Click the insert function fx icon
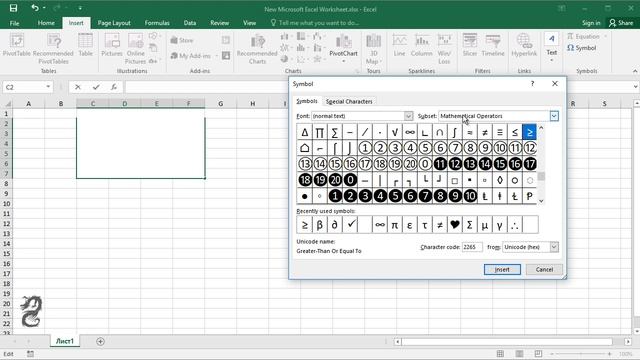Screen dimensions: 640x360 (114, 87)
